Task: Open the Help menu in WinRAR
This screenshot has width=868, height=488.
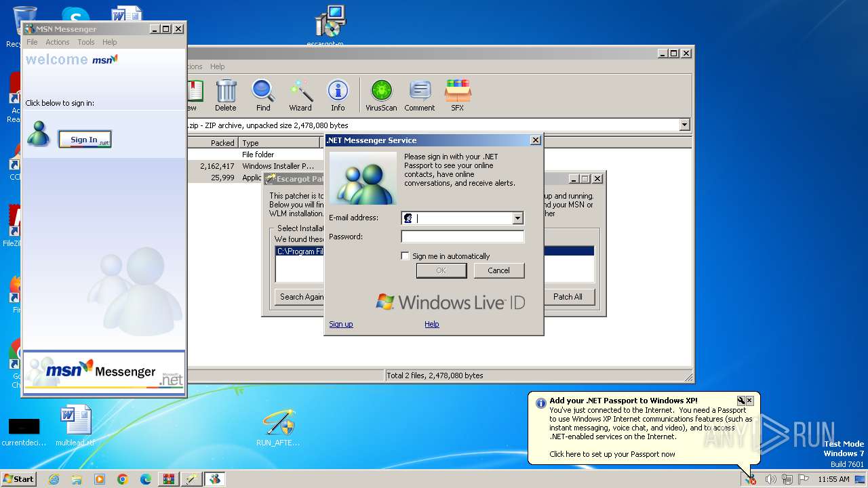Action: click(217, 66)
